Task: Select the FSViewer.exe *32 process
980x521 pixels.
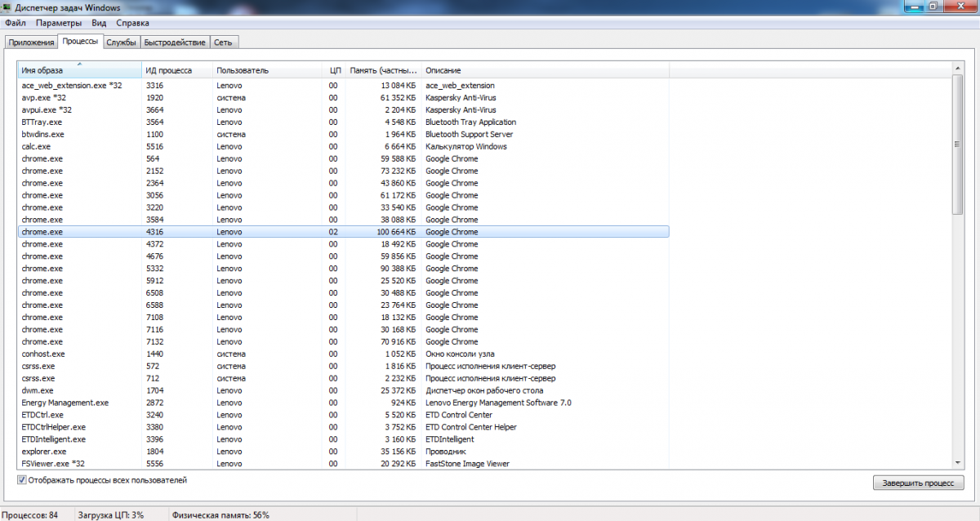Action: click(x=343, y=464)
